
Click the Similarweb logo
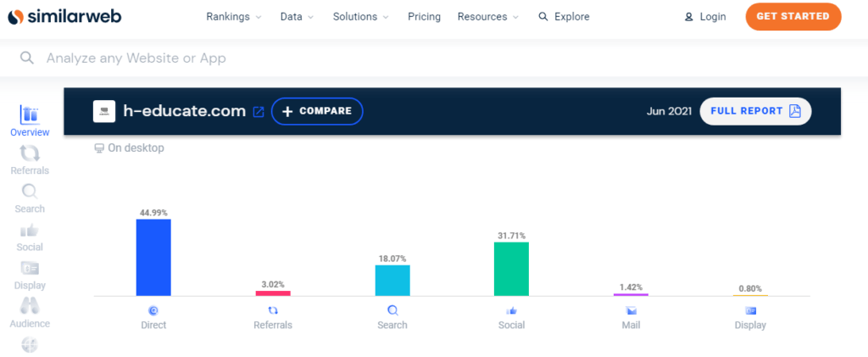[64, 17]
